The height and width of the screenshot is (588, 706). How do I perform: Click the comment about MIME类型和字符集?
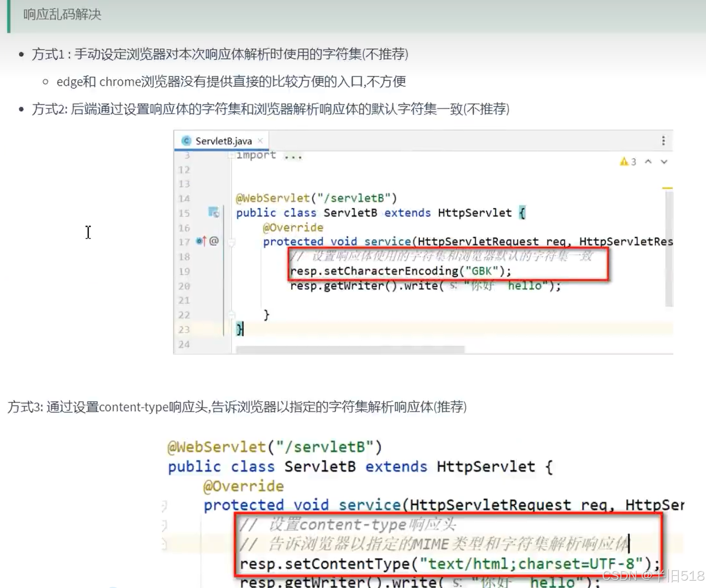tap(434, 544)
